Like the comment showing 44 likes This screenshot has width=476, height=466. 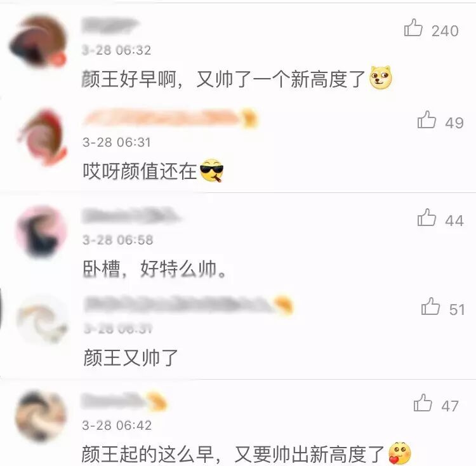(x=426, y=217)
